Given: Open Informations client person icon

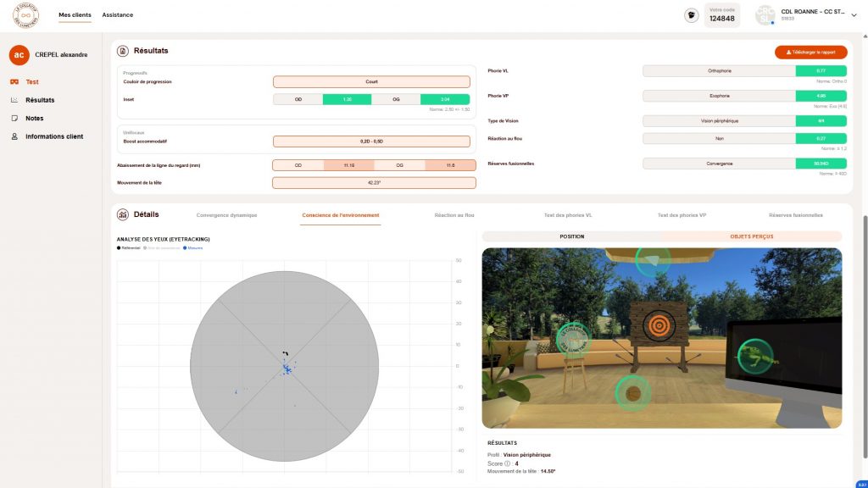Looking at the screenshot, I should pyautogui.click(x=14, y=136).
